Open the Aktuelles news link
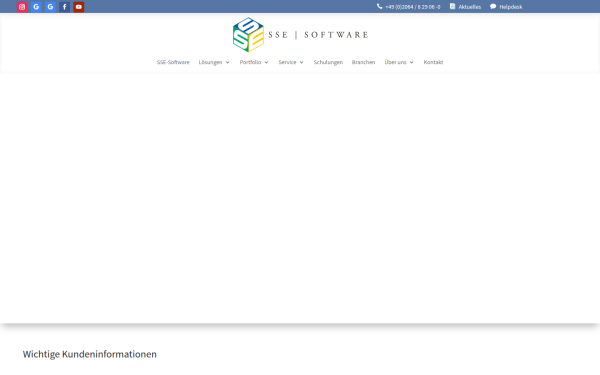Viewport: 600px width, 375px height. [x=470, y=7]
